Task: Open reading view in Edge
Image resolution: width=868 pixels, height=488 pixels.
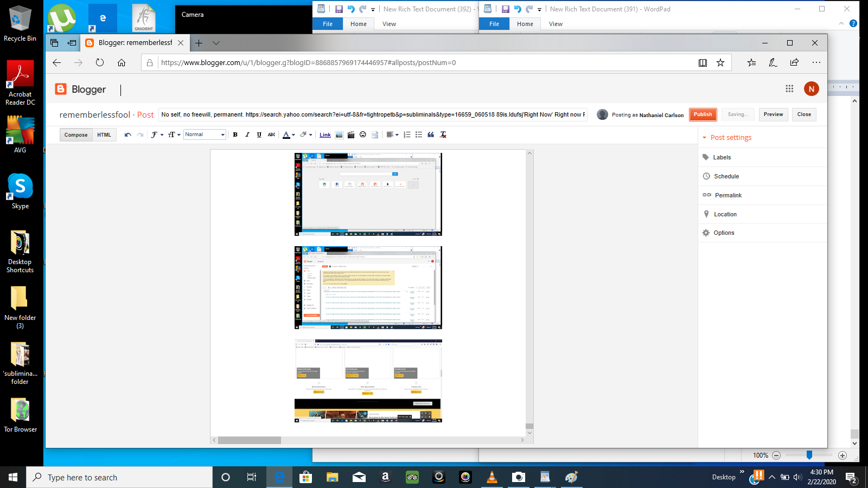Action: (703, 63)
